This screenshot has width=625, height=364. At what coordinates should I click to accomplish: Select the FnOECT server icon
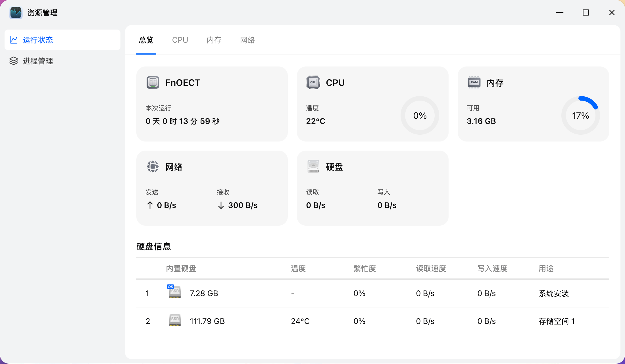pos(153,82)
